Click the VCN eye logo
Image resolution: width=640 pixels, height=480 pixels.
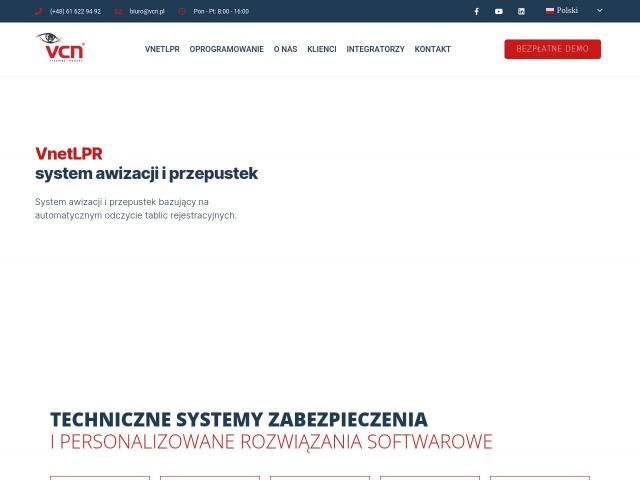coord(60,47)
